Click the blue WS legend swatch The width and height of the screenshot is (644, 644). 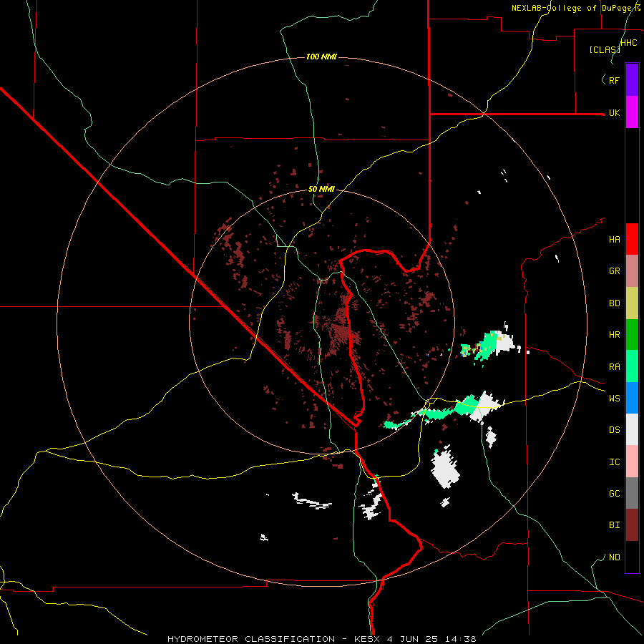coord(632,398)
